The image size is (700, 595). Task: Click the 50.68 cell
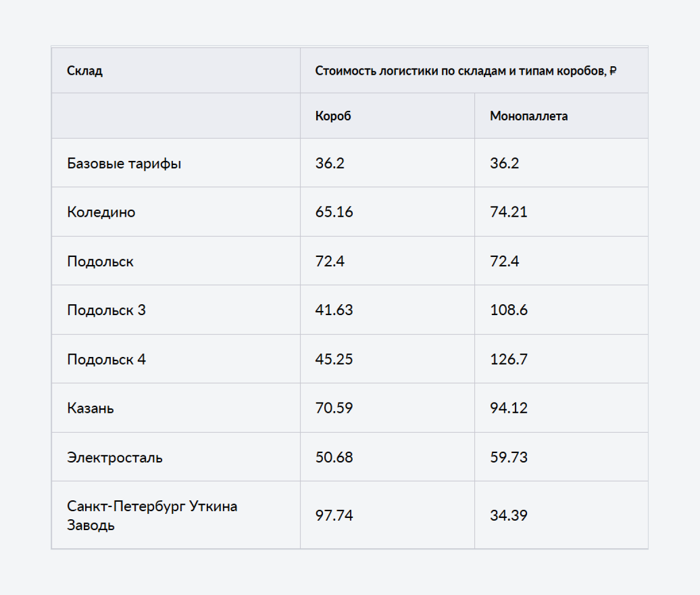pyautogui.click(x=334, y=457)
